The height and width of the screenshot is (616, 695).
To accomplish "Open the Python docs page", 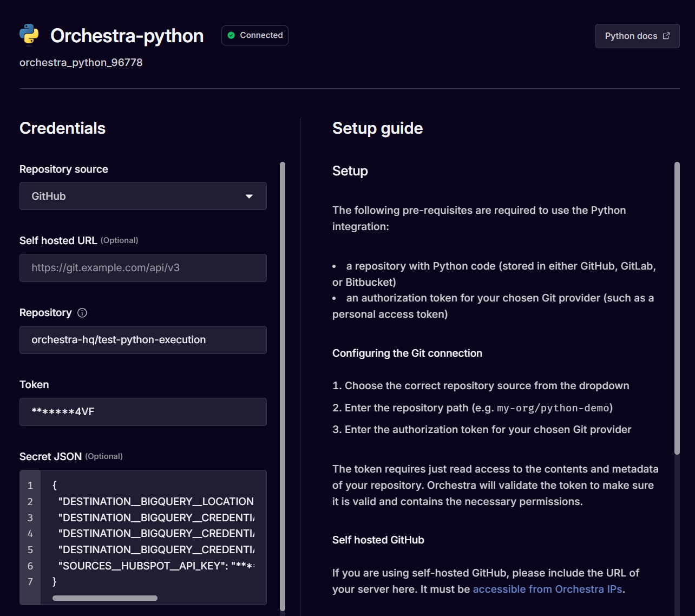I will tap(637, 36).
